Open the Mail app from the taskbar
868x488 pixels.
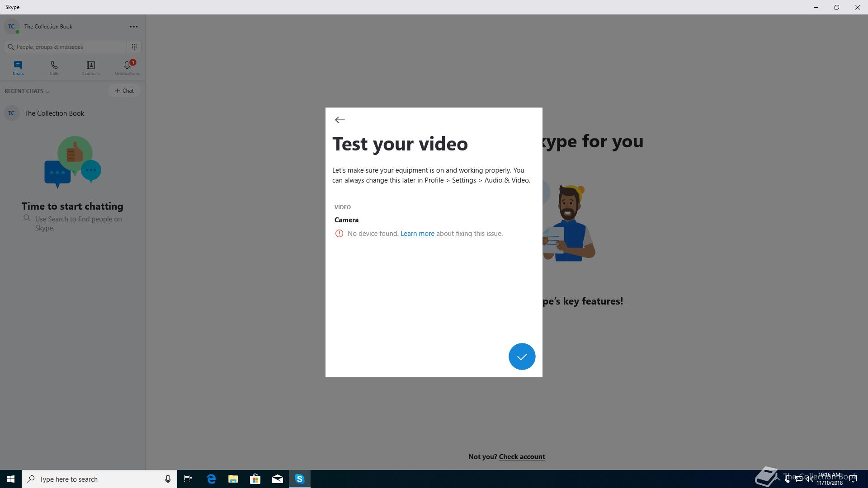[x=278, y=479]
